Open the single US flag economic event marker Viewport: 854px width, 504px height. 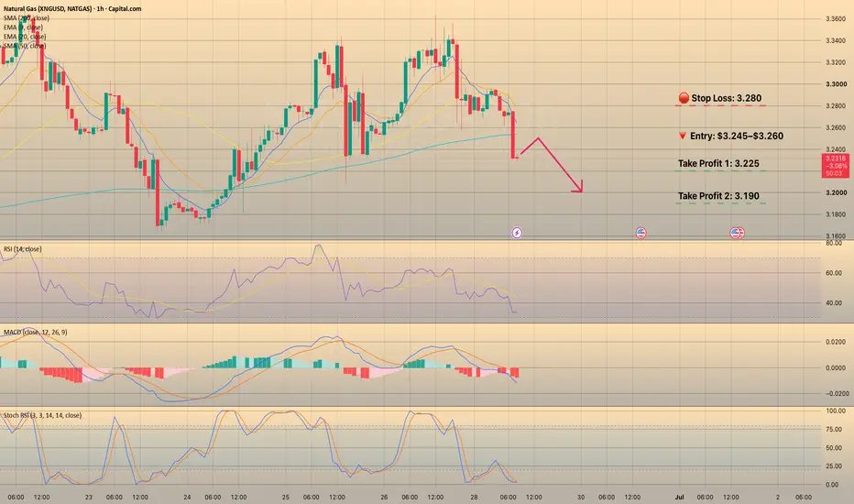pos(641,233)
